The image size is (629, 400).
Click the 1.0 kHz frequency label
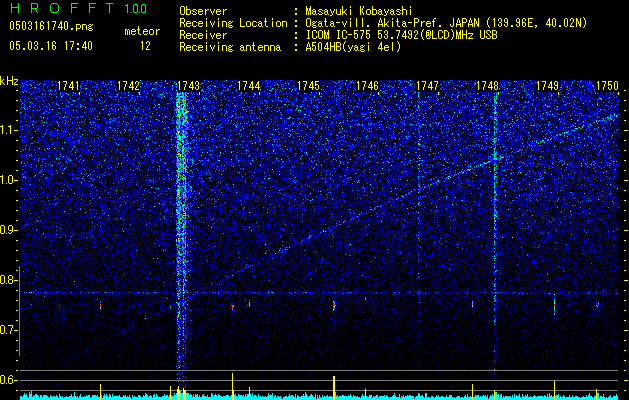click(9, 180)
